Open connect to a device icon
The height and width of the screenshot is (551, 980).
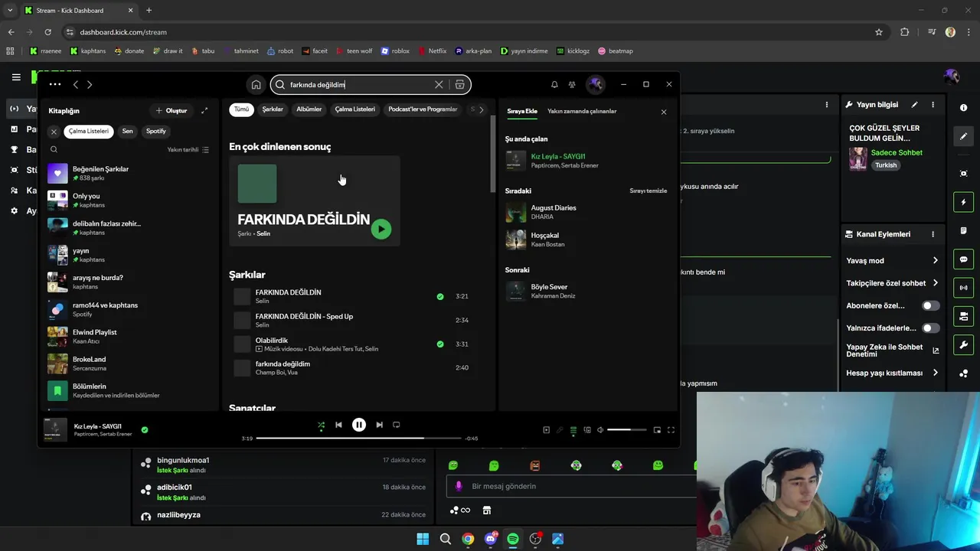(x=587, y=430)
